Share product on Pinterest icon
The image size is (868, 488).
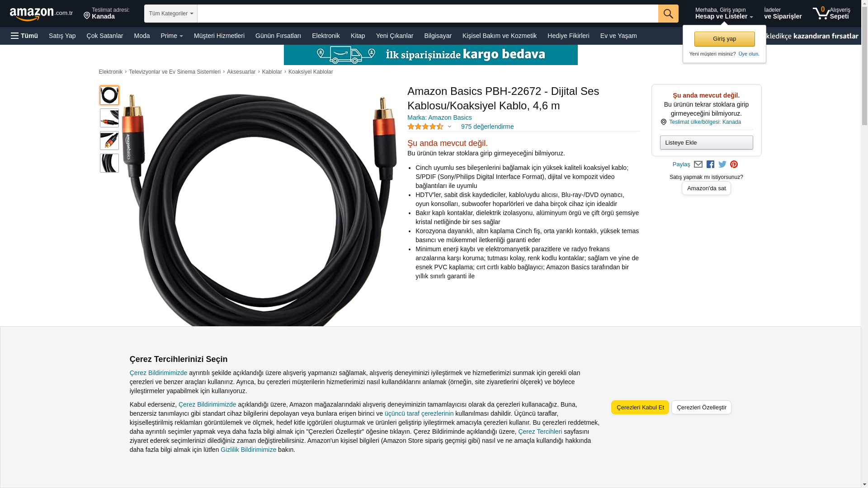pyautogui.click(x=734, y=164)
